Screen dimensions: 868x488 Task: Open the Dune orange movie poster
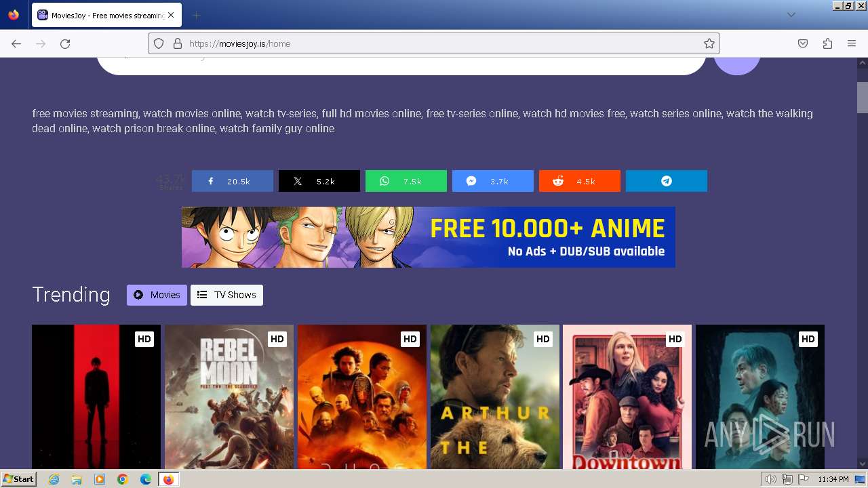coord(362,396)
